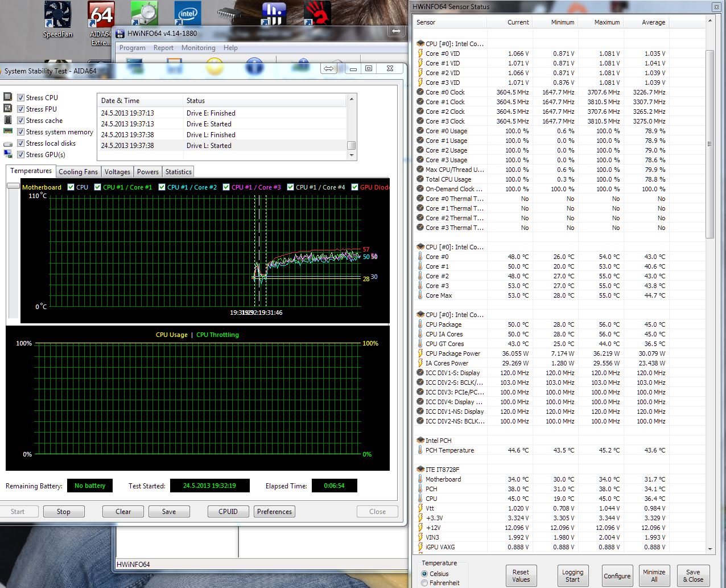Click Reset Values in sensor window
726x588 pixels.
[521, 576]
